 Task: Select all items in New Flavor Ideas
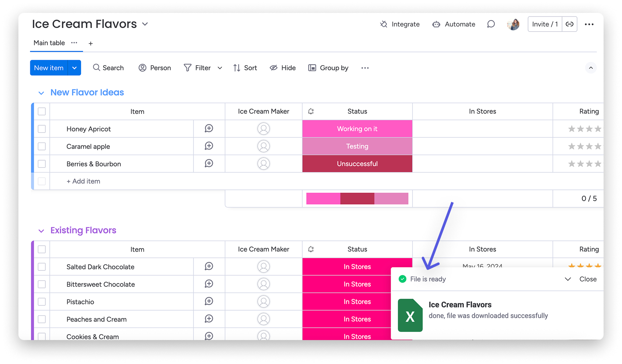pos(42,111)
